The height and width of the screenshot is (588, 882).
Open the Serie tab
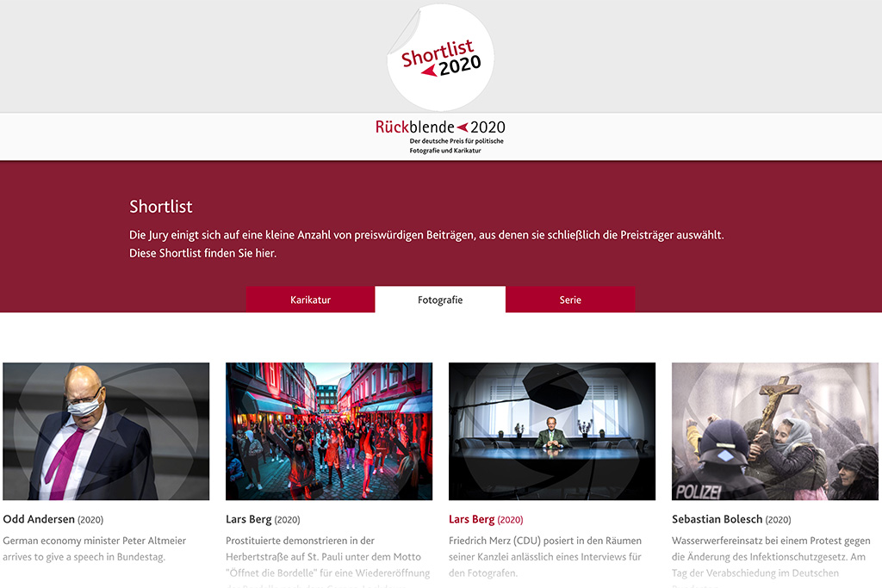click(x=570, y=300)
